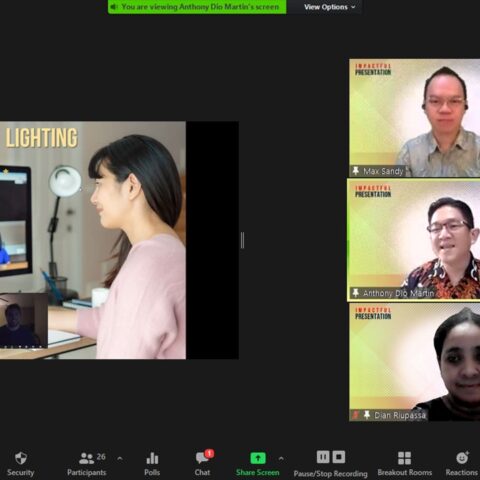This screenshot has height=480, width=480.
Task: Click the Security label
Action: tap(21, 473)
